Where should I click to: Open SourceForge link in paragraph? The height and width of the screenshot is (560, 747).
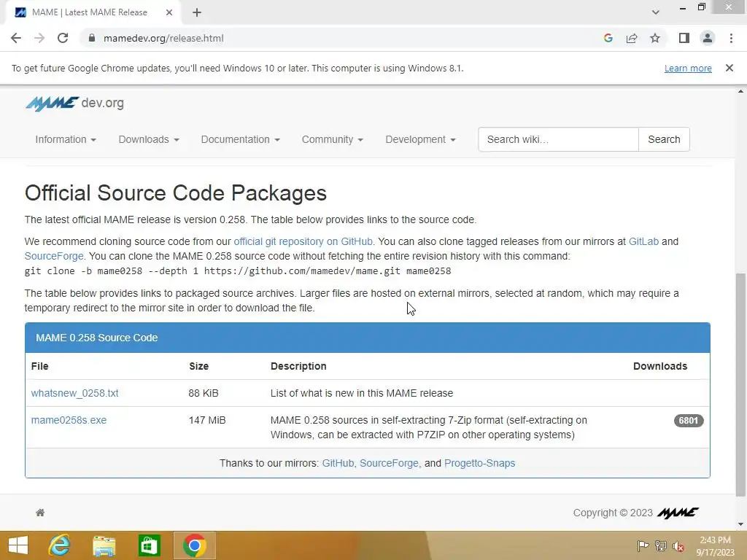(54, 256)
